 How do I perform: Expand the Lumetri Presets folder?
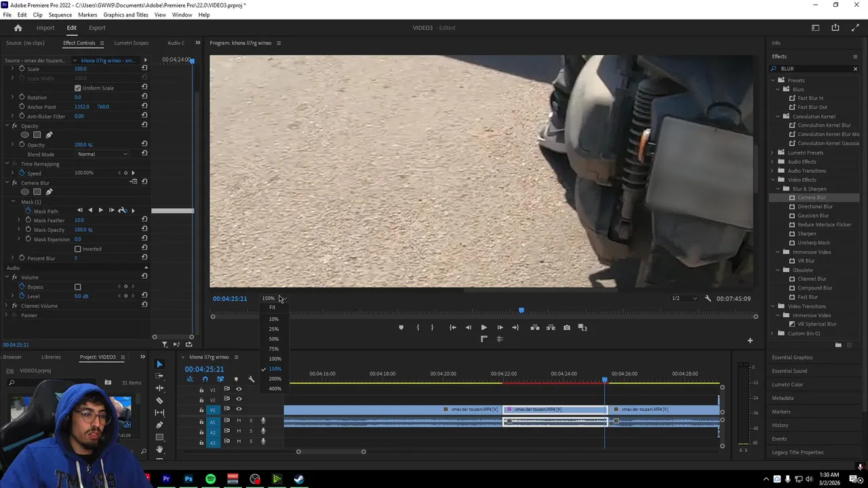[x=772, y=152]
